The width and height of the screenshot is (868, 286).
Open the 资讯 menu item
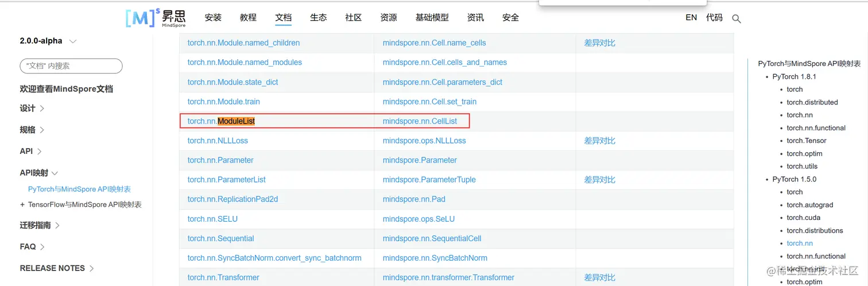pos(475,18)
